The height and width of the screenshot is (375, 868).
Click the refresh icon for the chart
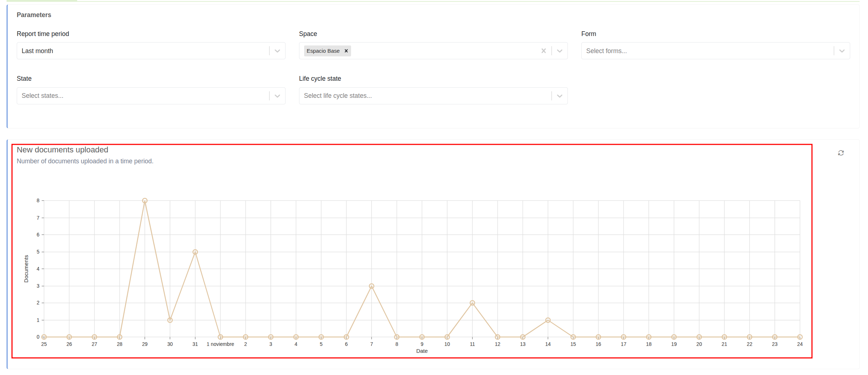pos(841,153)
